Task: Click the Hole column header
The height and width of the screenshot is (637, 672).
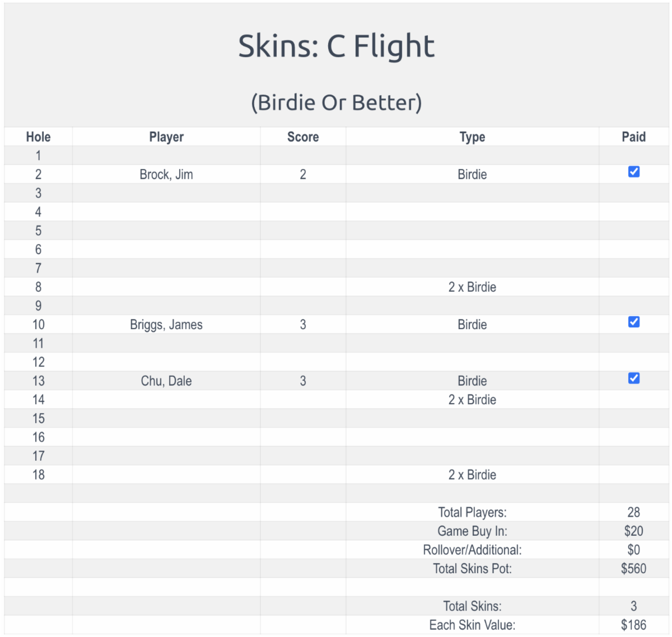Action: click(x=38, y=137)
